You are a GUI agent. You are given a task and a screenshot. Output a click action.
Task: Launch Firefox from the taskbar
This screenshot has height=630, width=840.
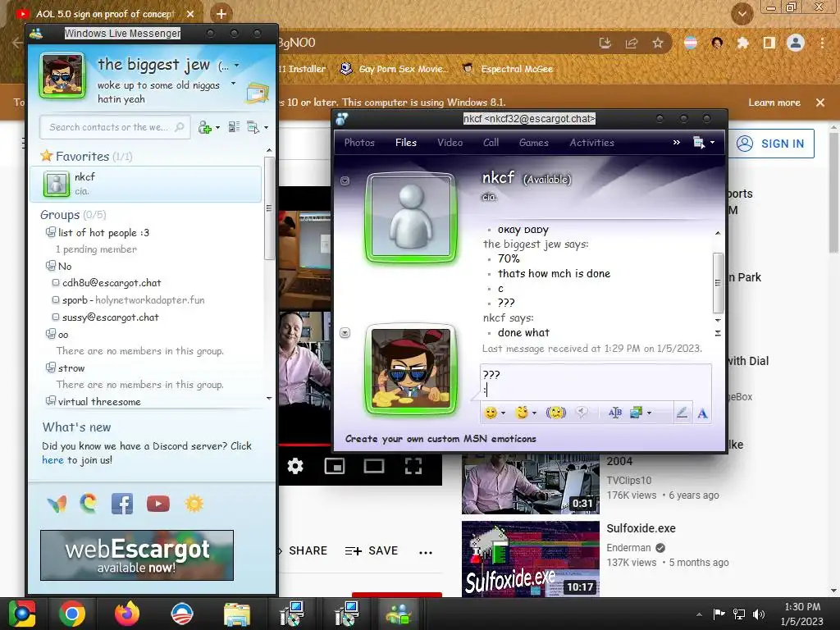[x=127, y=614]
